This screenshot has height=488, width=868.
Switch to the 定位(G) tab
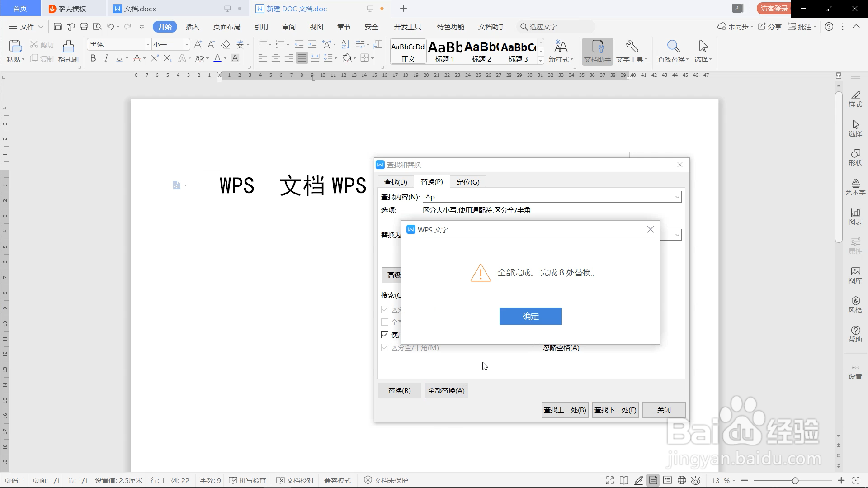(x=468, y=181)
